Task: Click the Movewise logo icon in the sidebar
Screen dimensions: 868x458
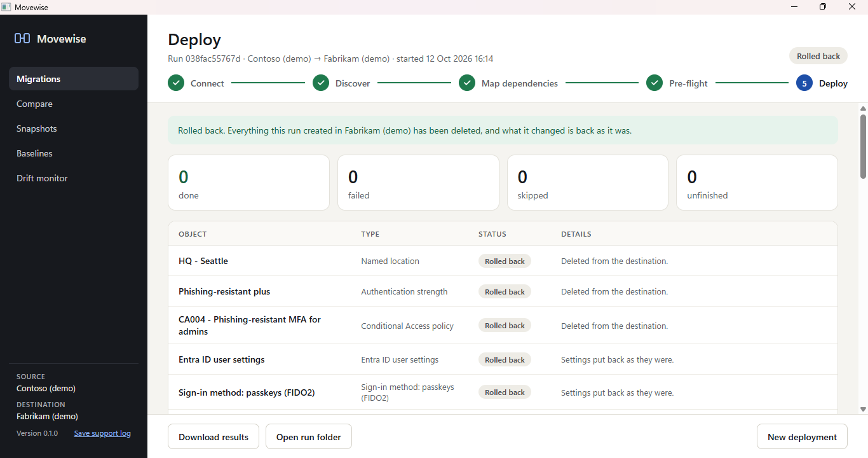Action: click(x=22, y=39)
